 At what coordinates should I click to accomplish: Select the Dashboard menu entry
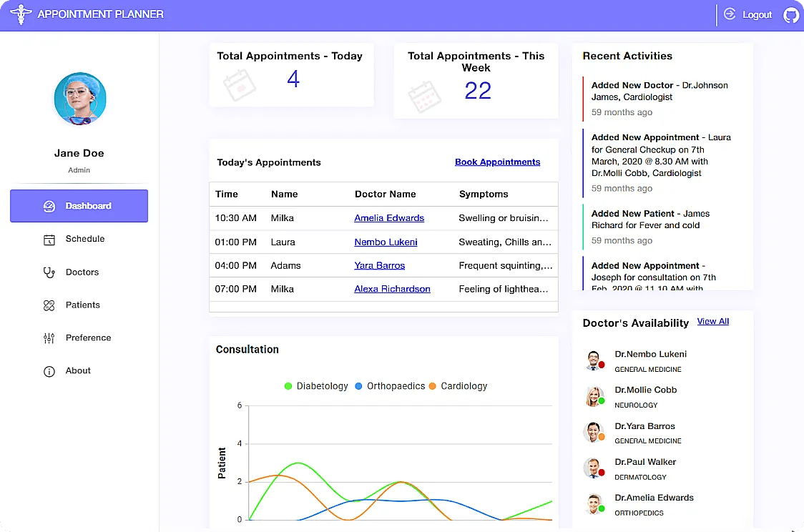click(x=79, y=206)
